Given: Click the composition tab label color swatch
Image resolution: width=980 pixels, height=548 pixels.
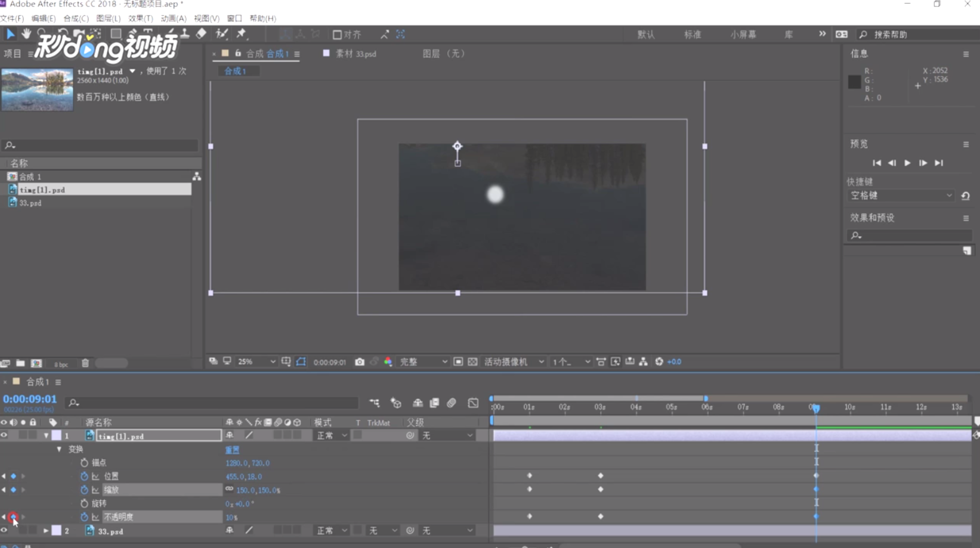Looking at the screenshot, I should pyautogui.click(x=225, y=53).
